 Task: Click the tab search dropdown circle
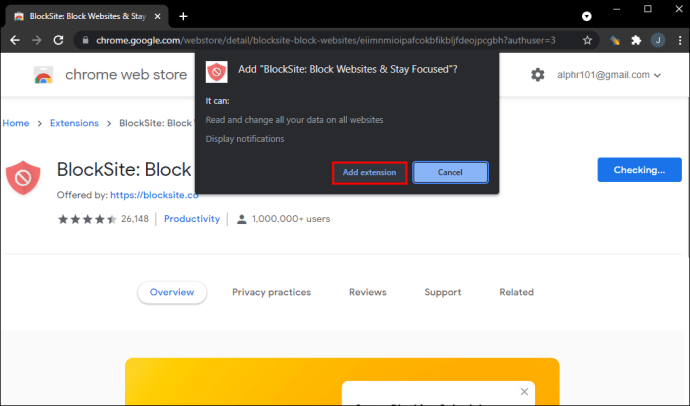(x=587, y=16)
